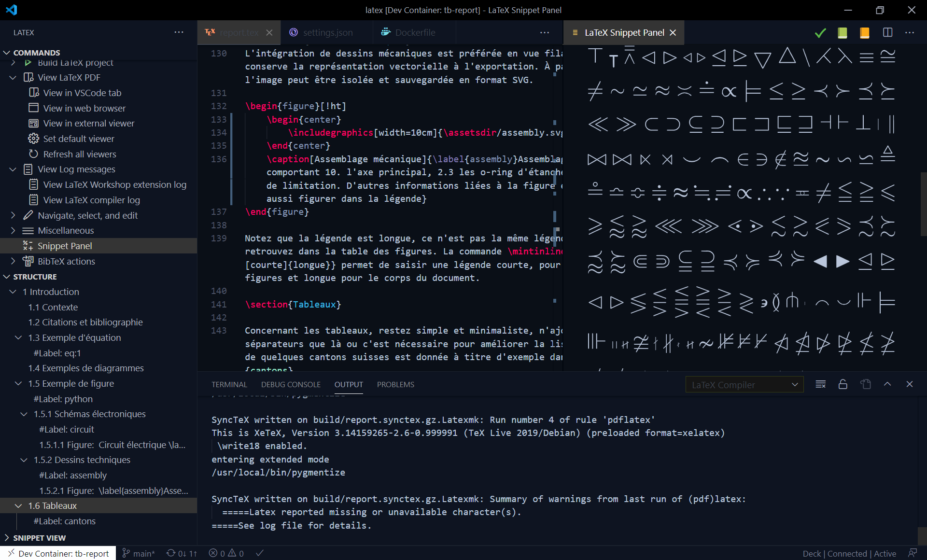Select the settings.json tab

coord(326,32)
